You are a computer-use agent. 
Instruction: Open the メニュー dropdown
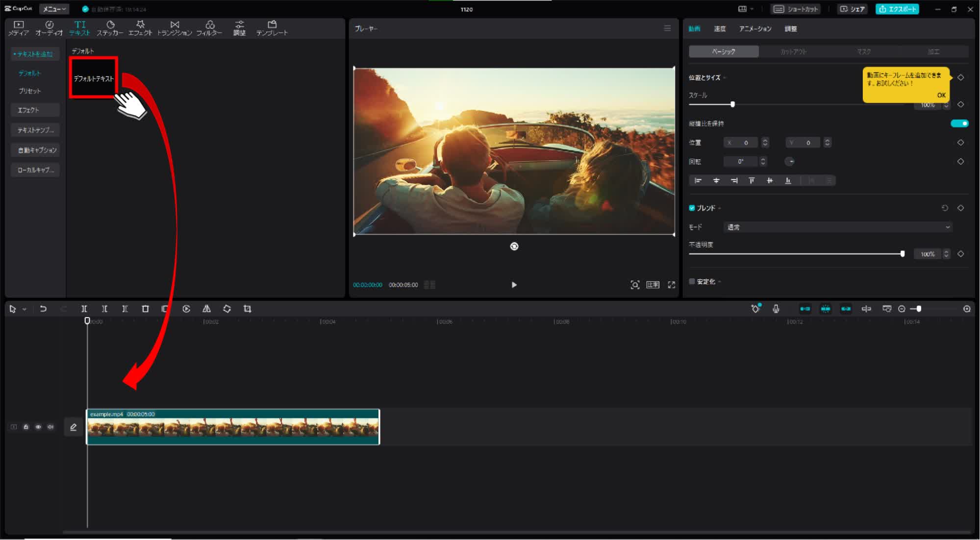click(54, 9)
